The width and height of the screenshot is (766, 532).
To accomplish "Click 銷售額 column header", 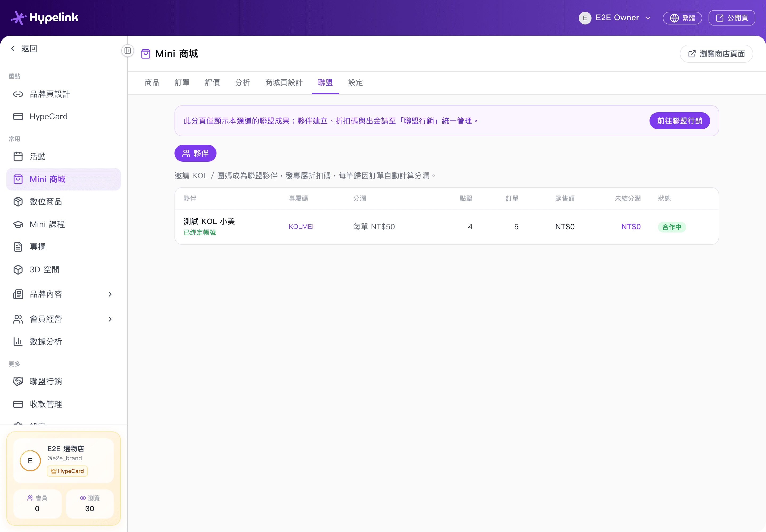I will coord(565,198).
